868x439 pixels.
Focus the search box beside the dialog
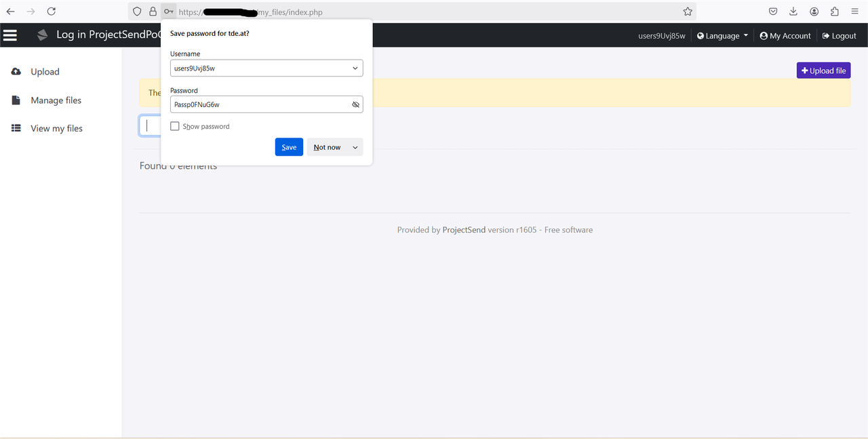151,126
